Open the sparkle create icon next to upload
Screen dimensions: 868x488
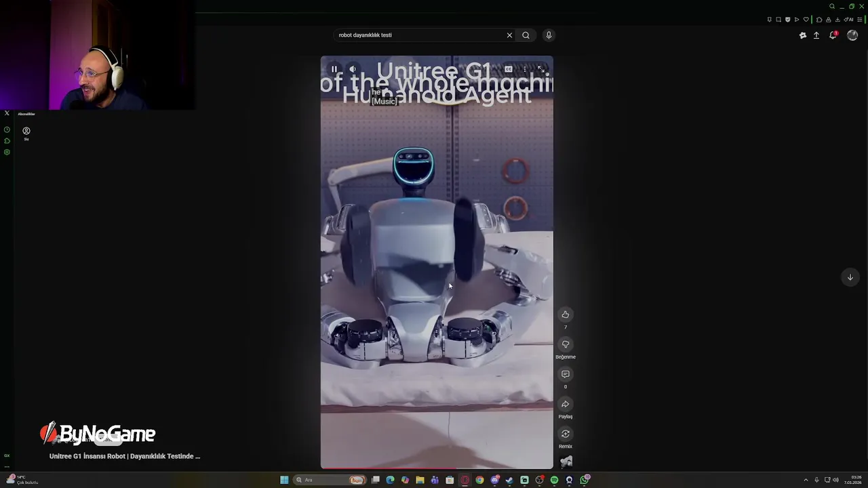(803, 35)
